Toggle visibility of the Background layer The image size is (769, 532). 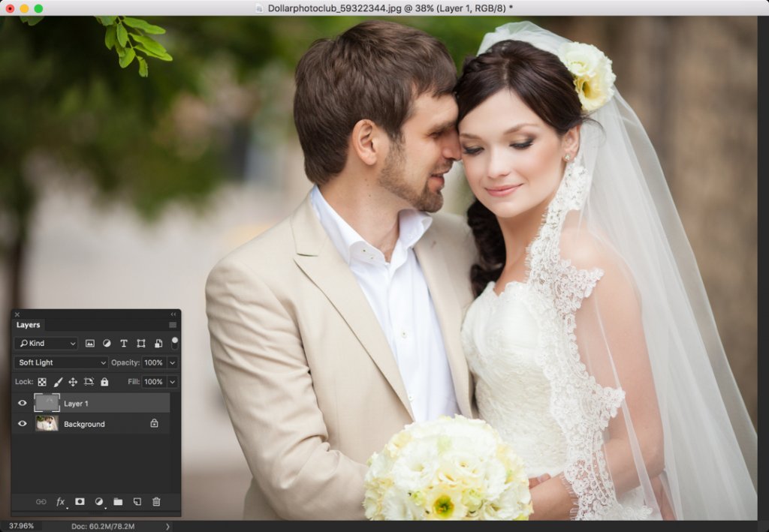(x=23, y=424)
